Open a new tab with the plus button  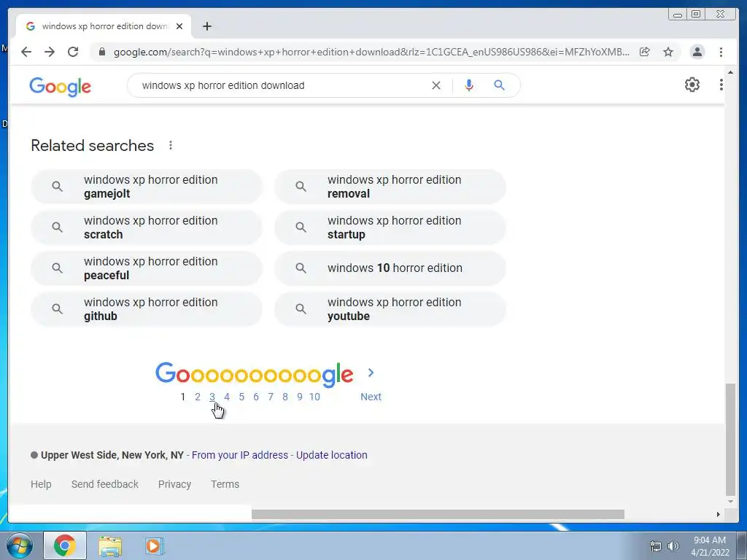pyautogui.click(x=206, y=26)
